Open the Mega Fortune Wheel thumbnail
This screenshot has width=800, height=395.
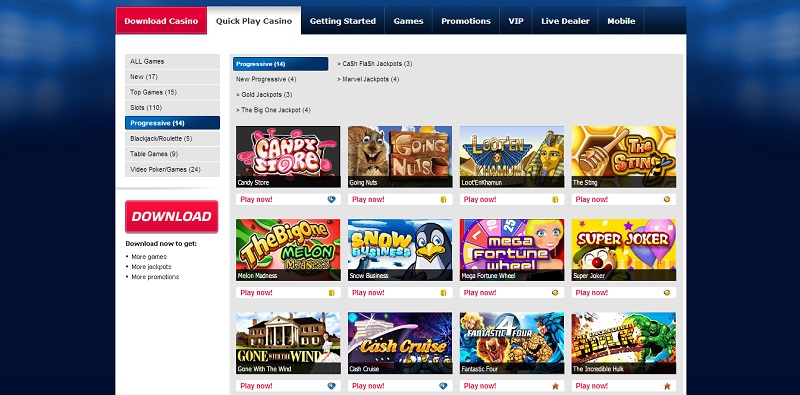click(x=512, y=250)
